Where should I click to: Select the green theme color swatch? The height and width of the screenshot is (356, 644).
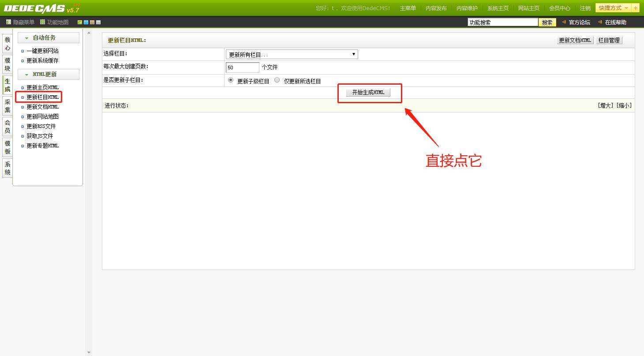80,22
